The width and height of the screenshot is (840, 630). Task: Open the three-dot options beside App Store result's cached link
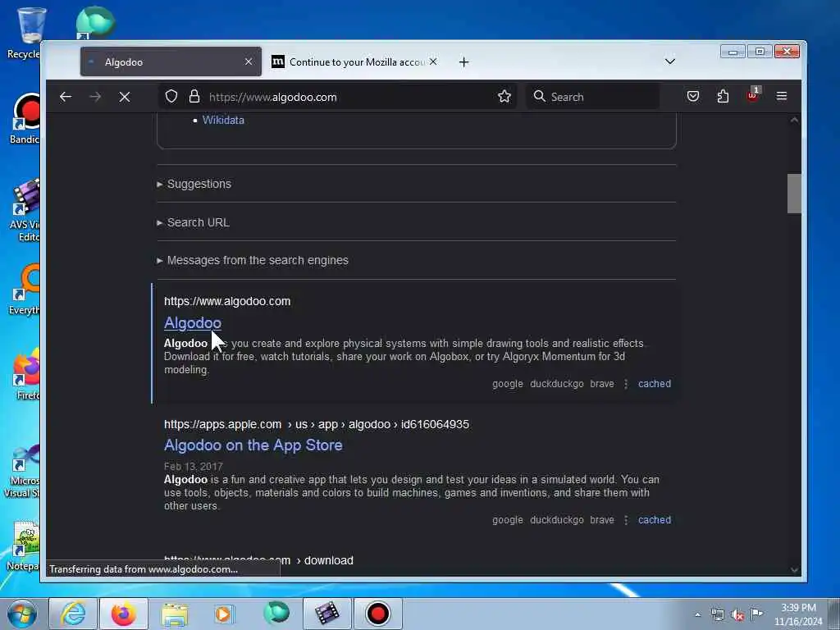coord(626,519)
